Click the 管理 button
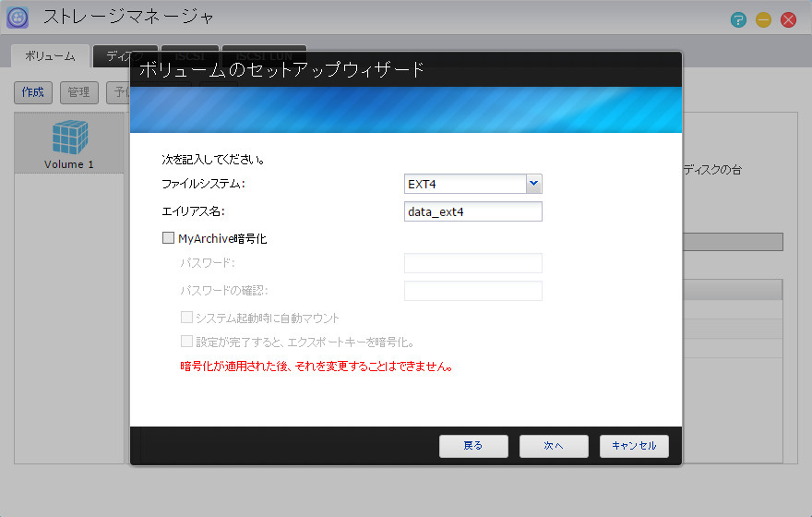 pyautogui.click(x=79, y=92)
